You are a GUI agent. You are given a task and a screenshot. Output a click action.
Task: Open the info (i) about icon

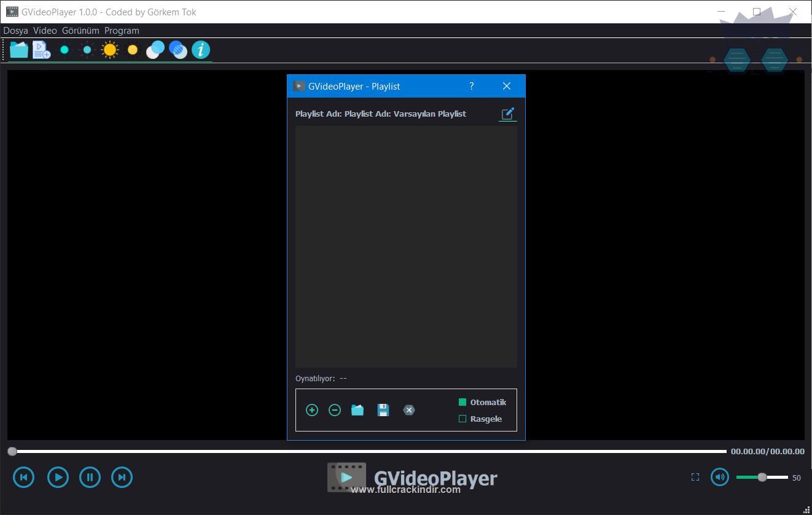[x=201, y=50]
